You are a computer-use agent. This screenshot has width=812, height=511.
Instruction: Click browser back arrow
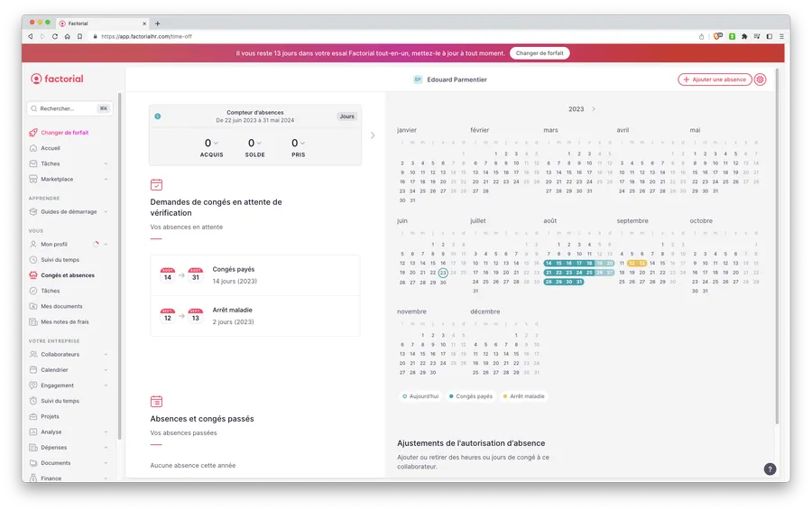click(x=31, y=36)
